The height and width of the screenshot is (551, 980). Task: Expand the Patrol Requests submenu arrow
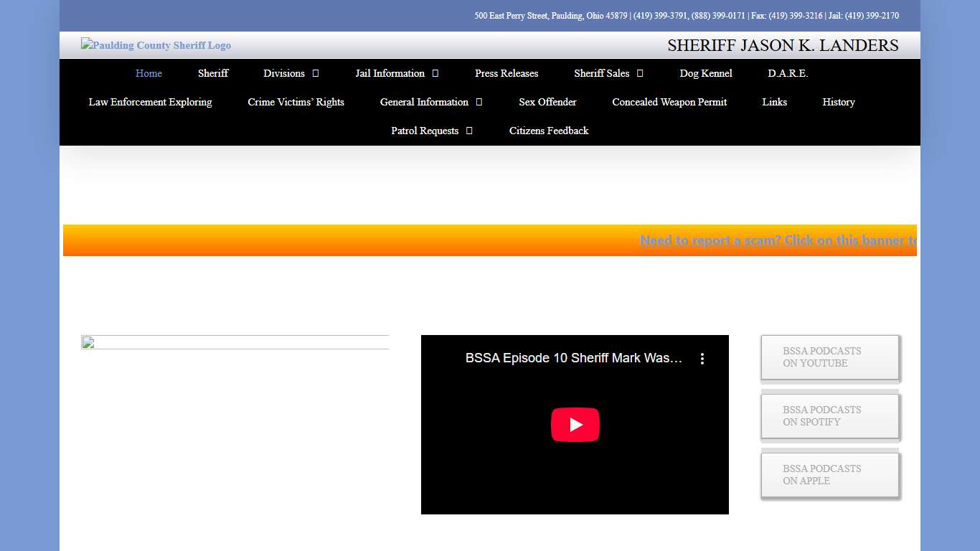[469, 131]
